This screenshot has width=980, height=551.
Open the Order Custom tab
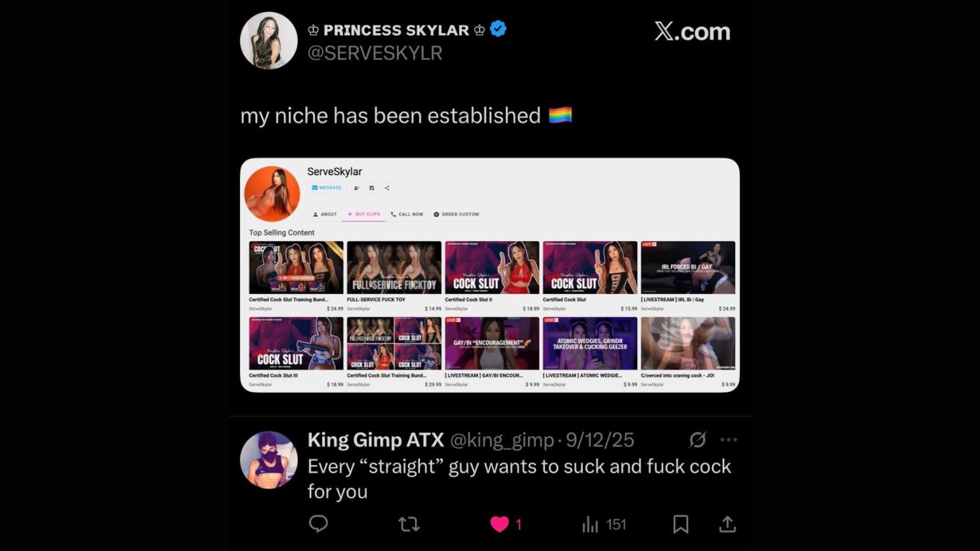click(x=456, y=214)
